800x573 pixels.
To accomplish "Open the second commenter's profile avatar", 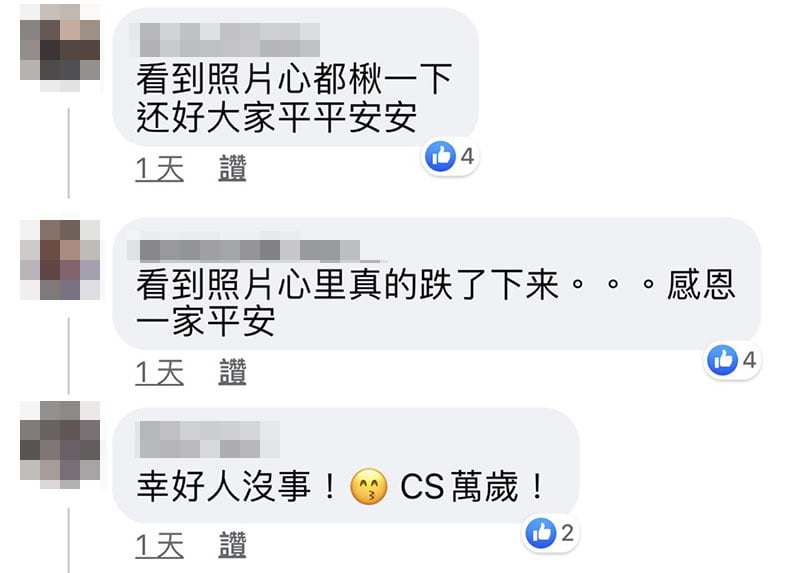I will (60, 259).
